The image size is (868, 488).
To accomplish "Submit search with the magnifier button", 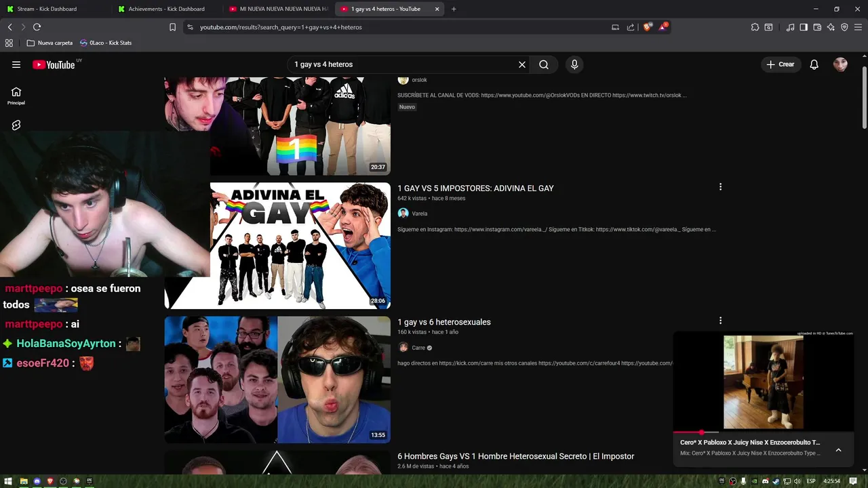I will tap(544, 64).
